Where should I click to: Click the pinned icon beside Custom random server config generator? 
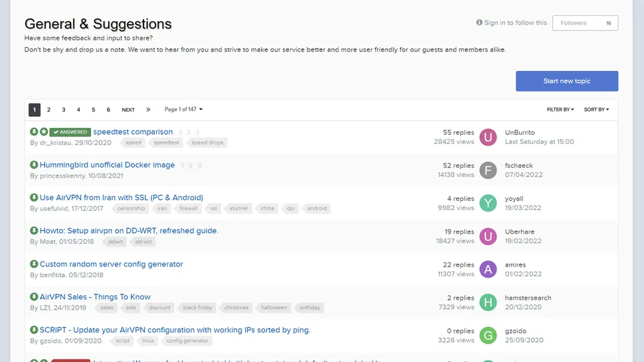click(34, 264)
